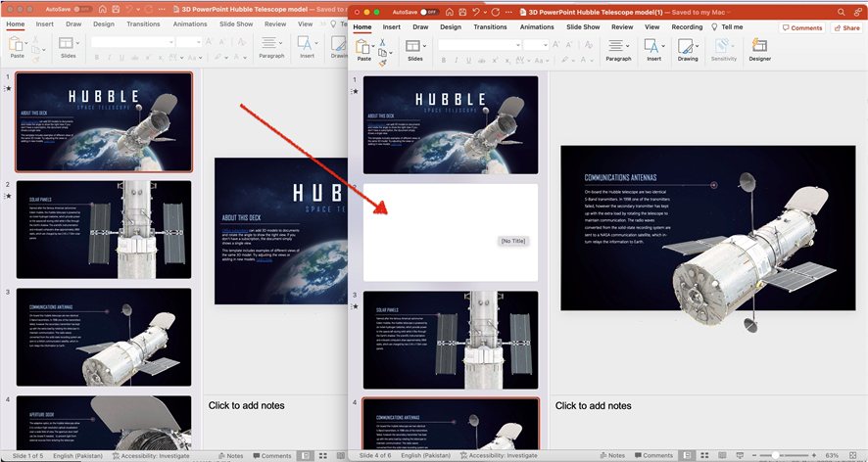The image size is (868, 462).
Task: Toggle Superscript in front window ribbon
Action: [x=495, y=61]
